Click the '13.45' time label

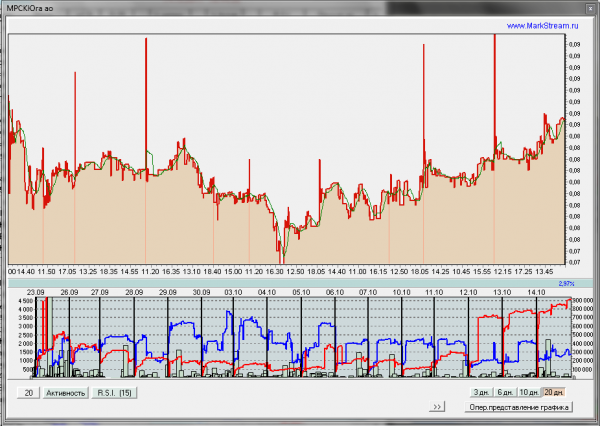click(544, 272)
